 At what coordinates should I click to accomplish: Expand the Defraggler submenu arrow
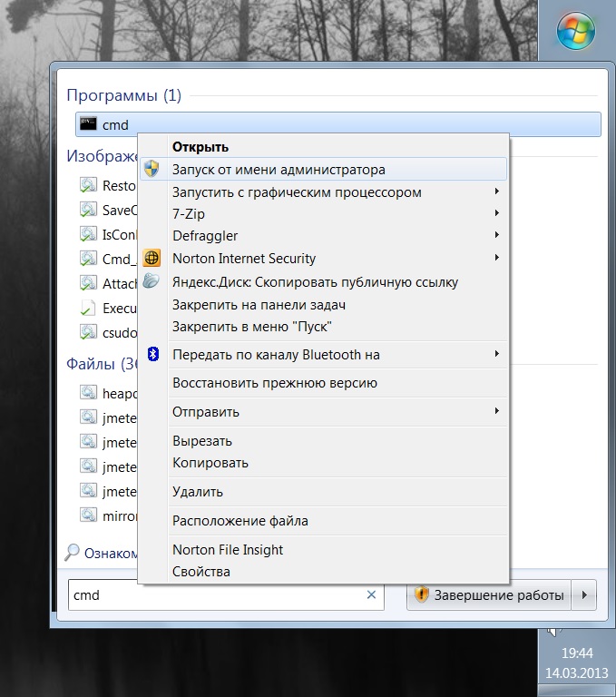click(497, 235)
